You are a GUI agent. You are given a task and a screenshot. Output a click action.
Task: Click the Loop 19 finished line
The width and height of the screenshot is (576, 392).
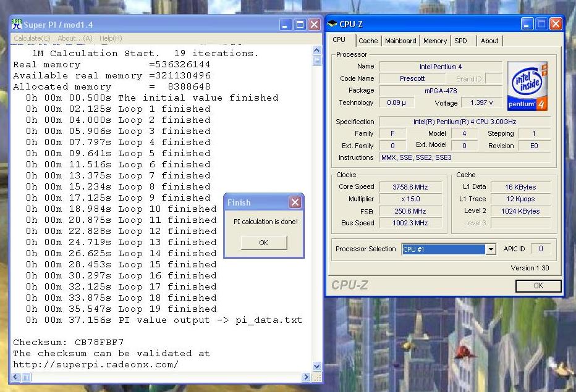click(x=121, y=309)
